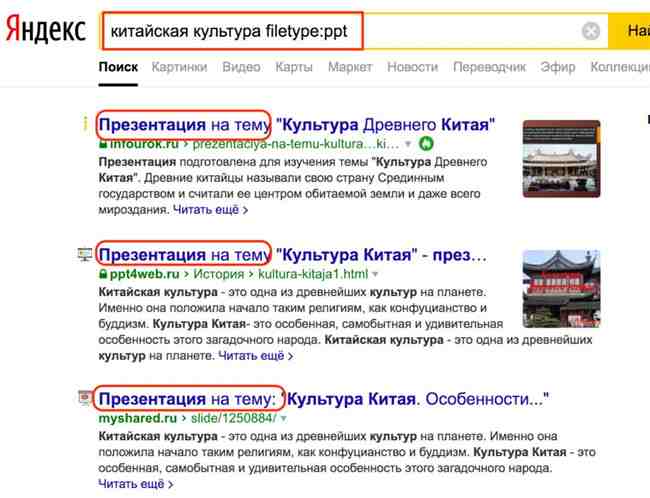Viewport: 650px width, 498px height.
Task: Expand the dropdown arrow after slide/1250884/
Action: (284, 419)
